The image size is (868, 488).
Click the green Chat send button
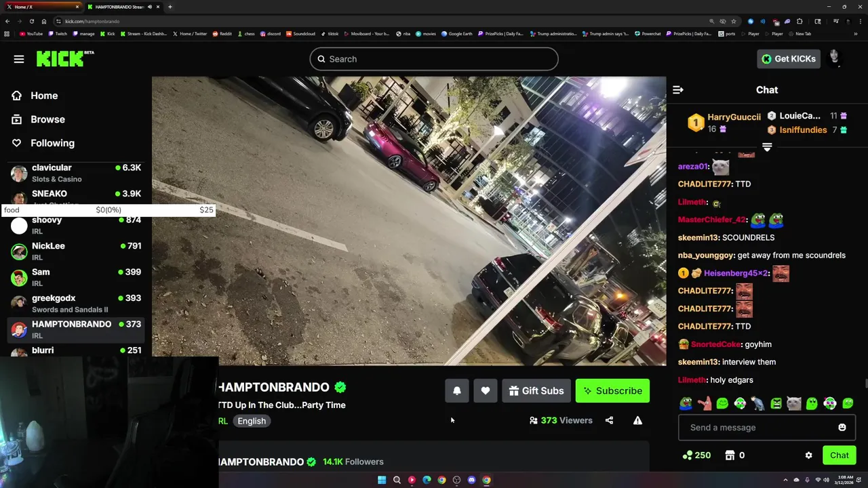840,455
